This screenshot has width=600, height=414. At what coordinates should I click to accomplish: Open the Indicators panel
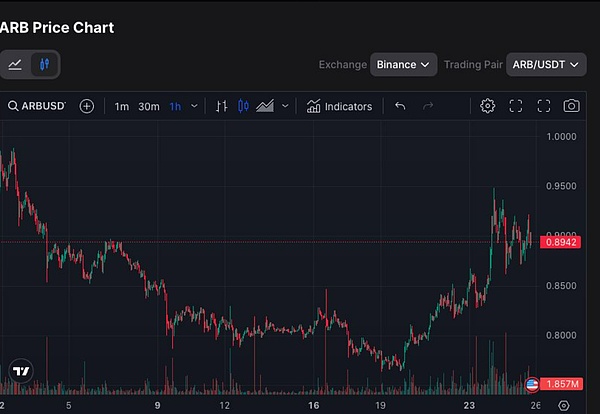pos(339,106)
